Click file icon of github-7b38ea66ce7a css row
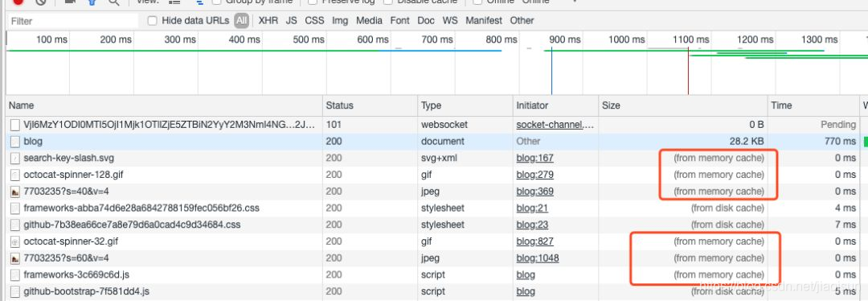The width and height of the screenshot is (868, 301). click(15, 225)
